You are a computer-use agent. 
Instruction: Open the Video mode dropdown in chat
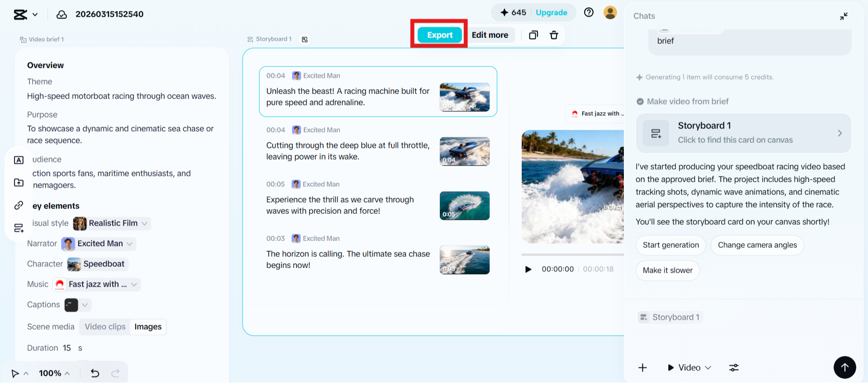click(x=689, y=368)
